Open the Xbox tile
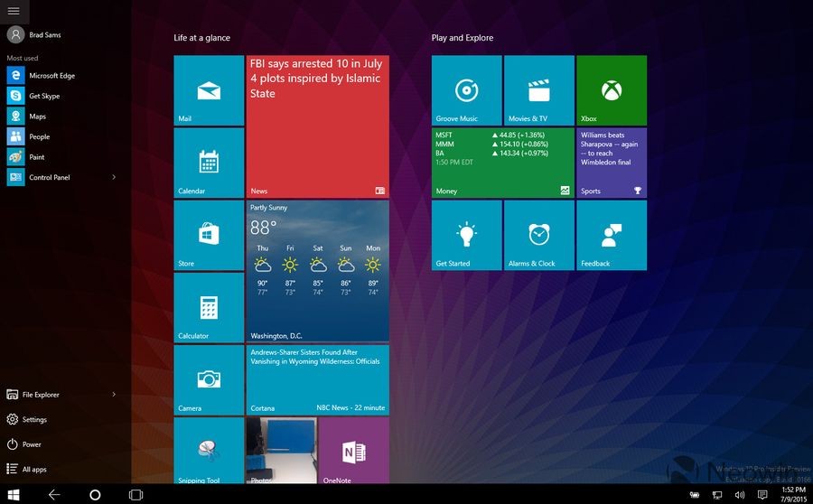813x504 pixels. point(612,90)
